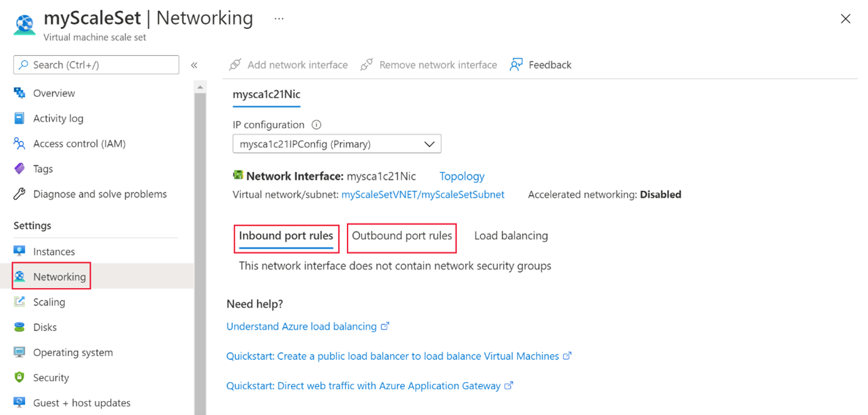Click the Guest + host updates icon
Screen dimensions: 868x415
pyautogui.click(x=20, y=402)
